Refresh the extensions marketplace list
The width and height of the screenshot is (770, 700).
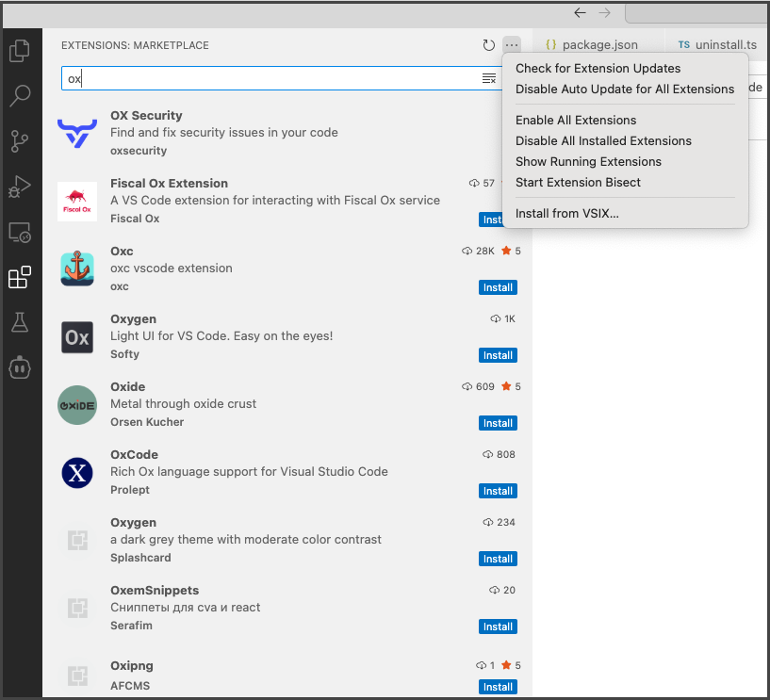[x=488, y=45]
